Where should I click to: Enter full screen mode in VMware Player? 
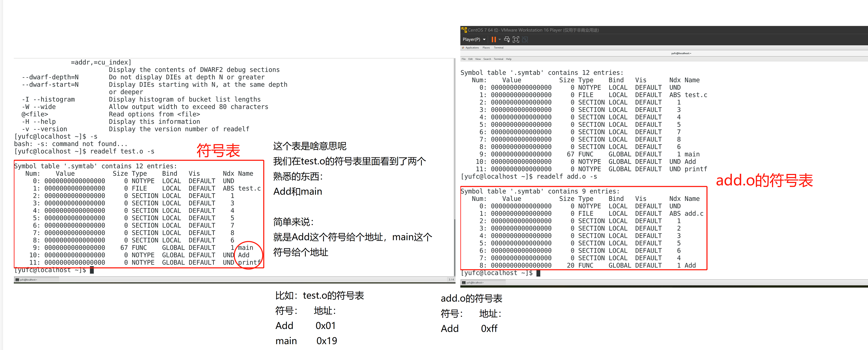pyautogui.click(x=516, y=39)
